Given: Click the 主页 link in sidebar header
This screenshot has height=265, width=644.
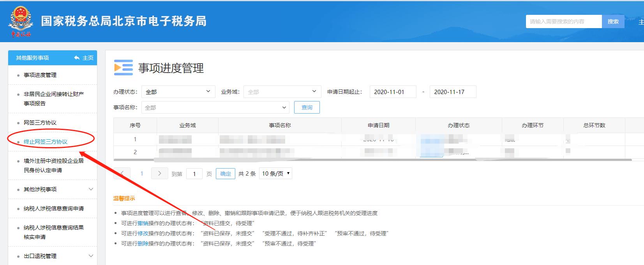Looking at the screenshot, I should (88, 58).
